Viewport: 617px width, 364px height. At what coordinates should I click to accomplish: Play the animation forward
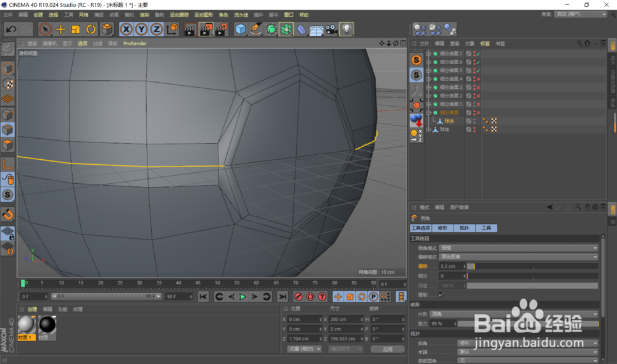pos(242,297)
